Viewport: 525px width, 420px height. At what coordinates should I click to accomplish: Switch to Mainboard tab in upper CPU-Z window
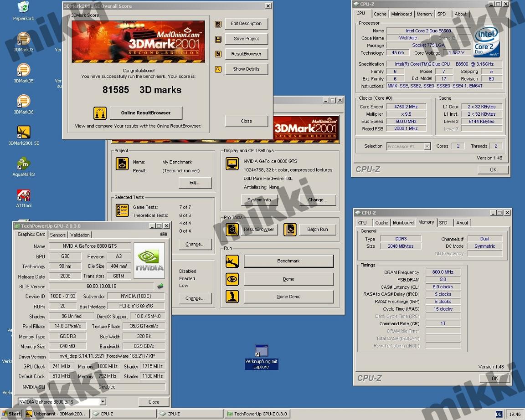[x=401, y=14]
